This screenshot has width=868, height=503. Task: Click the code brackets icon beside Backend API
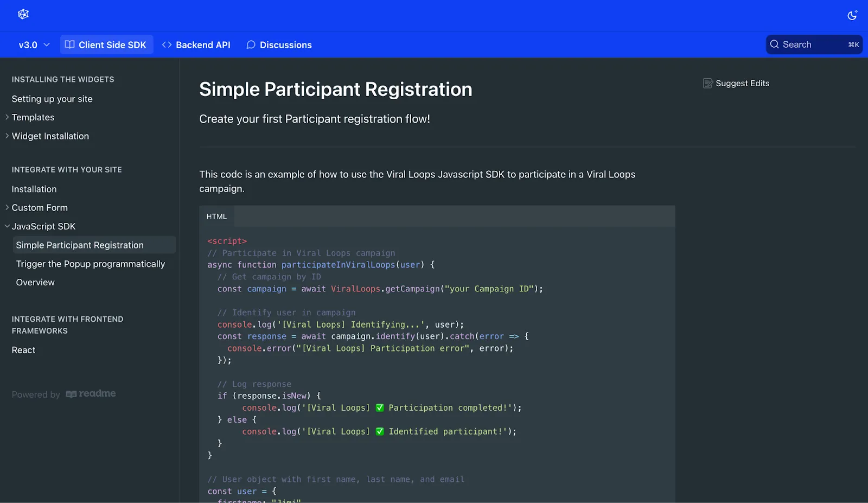(x=167, y=44)
